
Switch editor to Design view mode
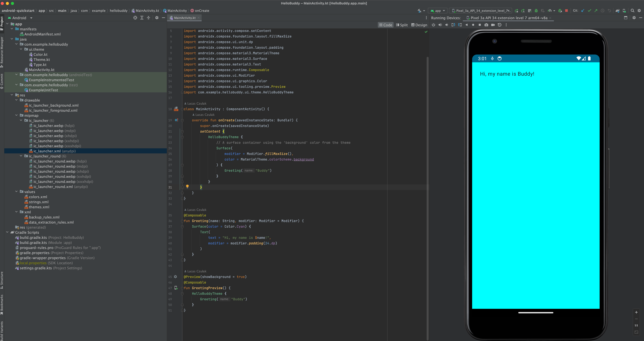419,25
